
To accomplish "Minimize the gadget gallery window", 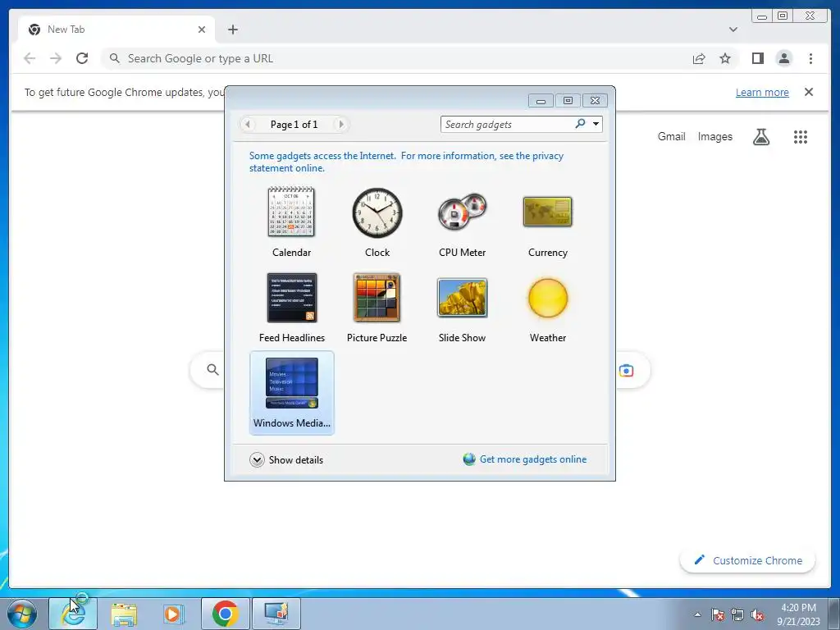I will (541, 101).
